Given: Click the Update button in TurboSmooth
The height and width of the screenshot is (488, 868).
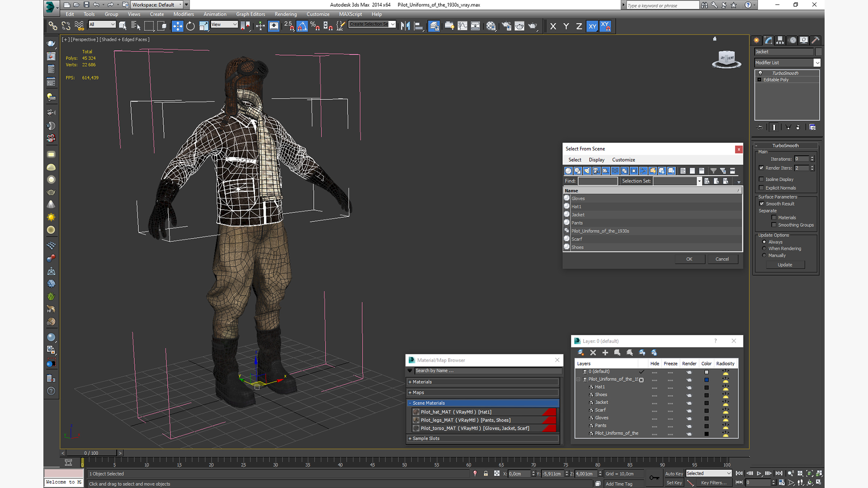Looking at the screenshot, I should pyautogui.click(x=785, y=265).
